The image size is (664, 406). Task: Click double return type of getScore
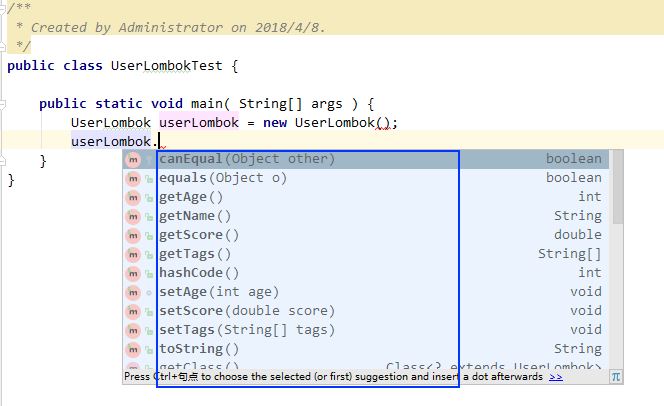click(578, 235)
